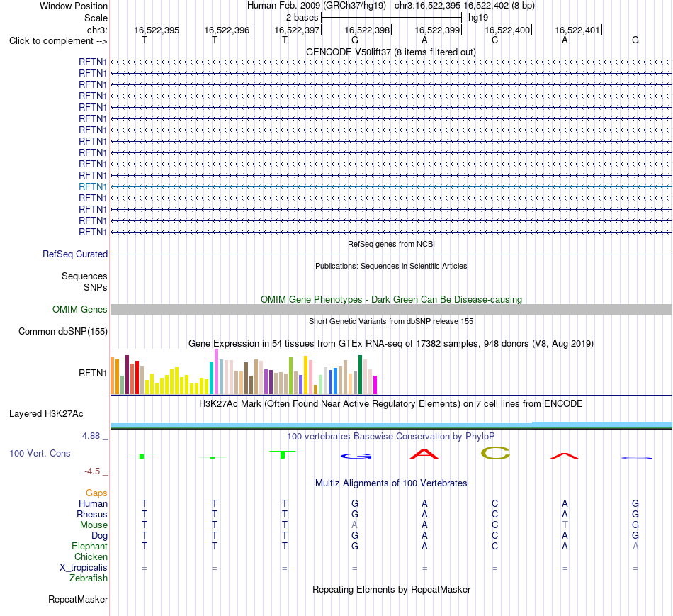The width and height of the screenshot is (673, 616).
Task: Click the dark green bar in the GTEx chart
Action: click(x=360, y=374)
